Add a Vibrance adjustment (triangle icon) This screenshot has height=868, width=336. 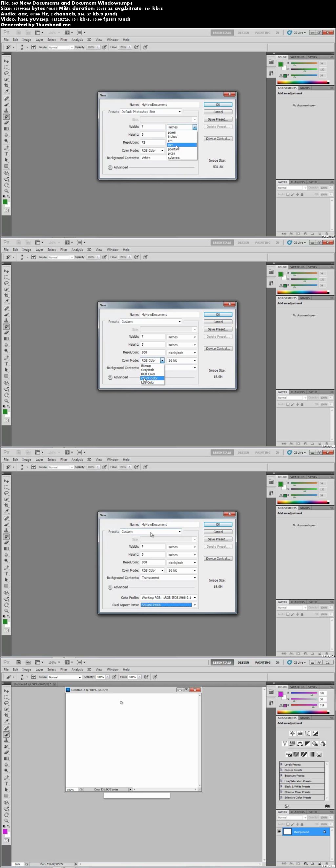(285, 744)
